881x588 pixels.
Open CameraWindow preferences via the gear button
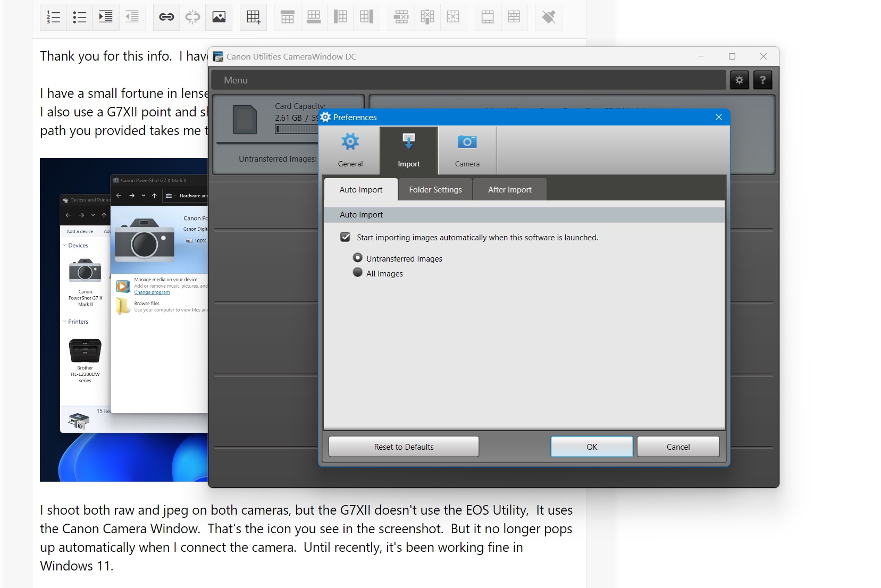(x=739, y=80)
